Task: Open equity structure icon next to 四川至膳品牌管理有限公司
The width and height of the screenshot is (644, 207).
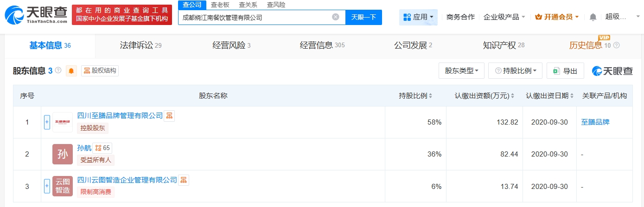Action: (x=170, y=116)
